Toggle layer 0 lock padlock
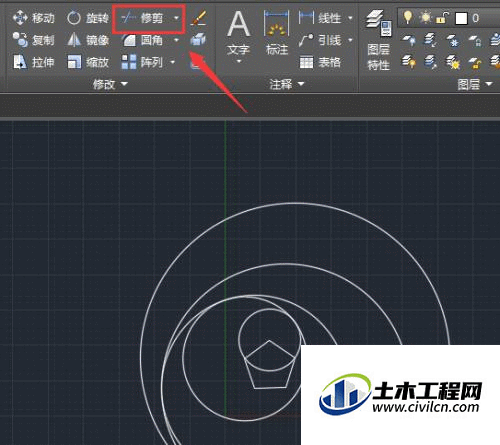This screenshot has height=445, width=500. [x=443, y=18]
